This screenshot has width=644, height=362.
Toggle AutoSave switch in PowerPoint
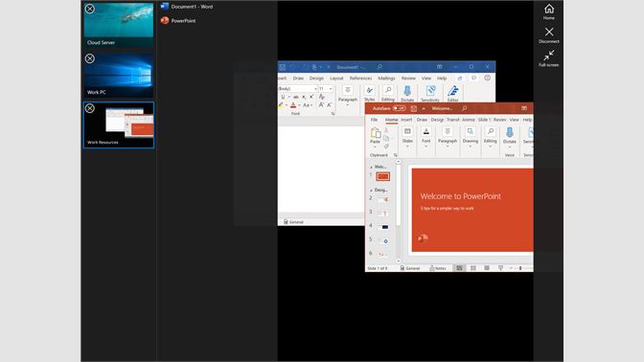click(399, 108)
